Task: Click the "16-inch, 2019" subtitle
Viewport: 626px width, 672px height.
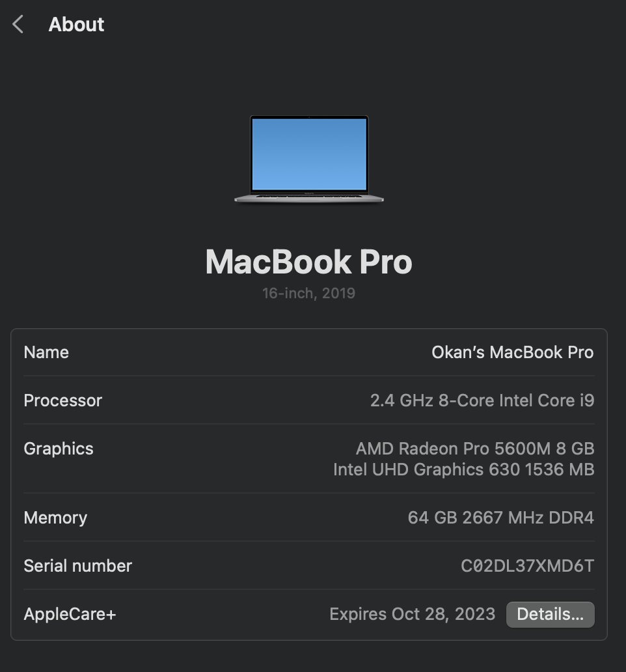Action: click(x=308, y=293)
